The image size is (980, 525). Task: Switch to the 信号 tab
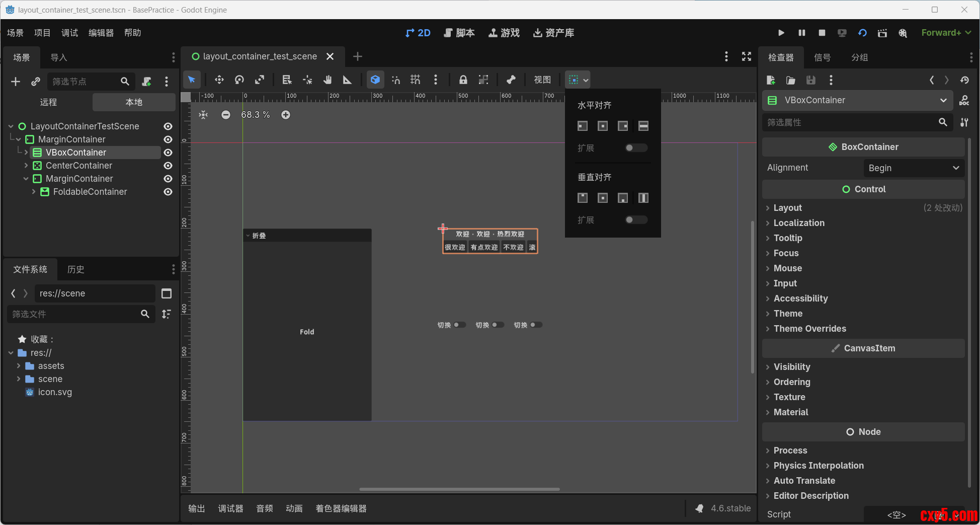822,57
